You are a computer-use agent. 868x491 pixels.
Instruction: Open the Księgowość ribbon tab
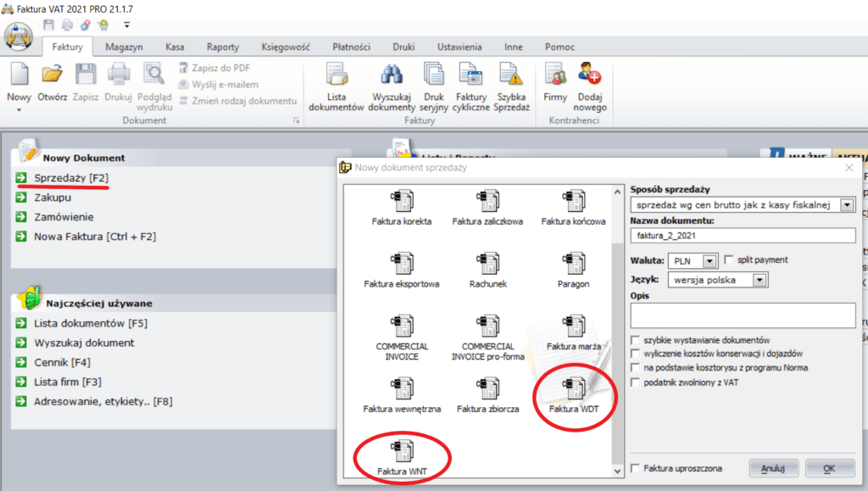[288, 47]
